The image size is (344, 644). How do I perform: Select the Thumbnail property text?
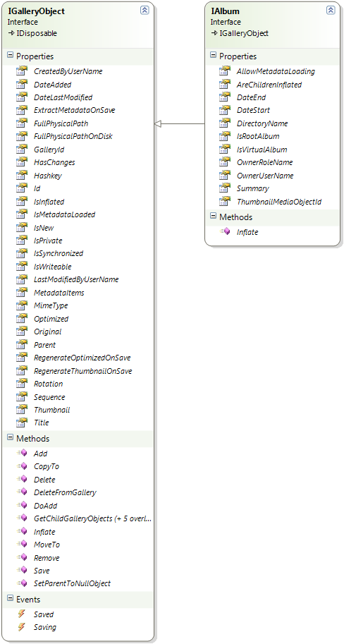point(51,410)
